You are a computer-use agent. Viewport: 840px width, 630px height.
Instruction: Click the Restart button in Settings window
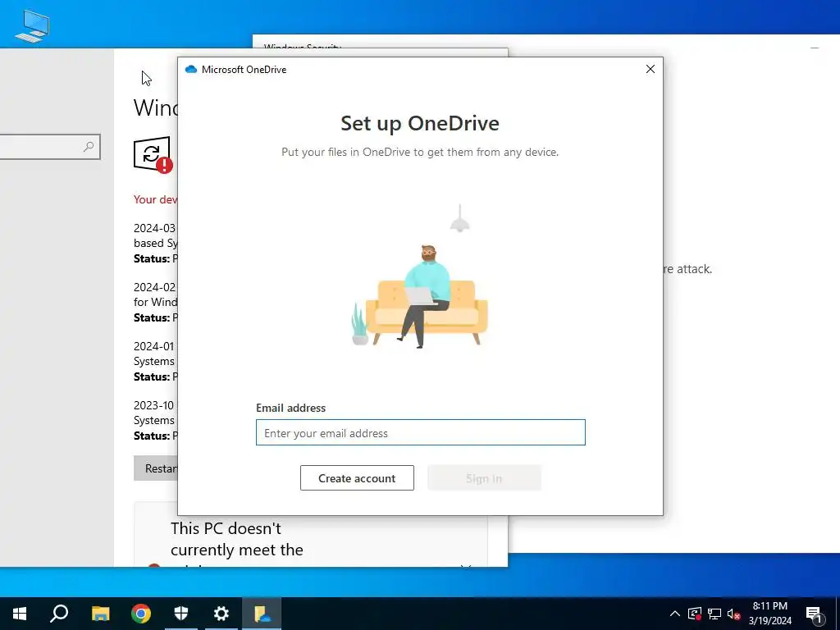click(x=156, y=468)
